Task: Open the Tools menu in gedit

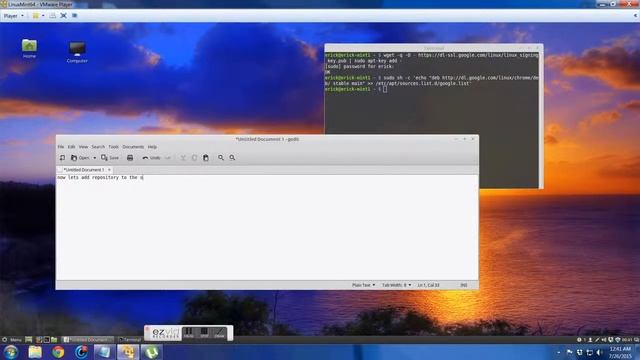Action: pyautogui.click(x=113, y=147)
